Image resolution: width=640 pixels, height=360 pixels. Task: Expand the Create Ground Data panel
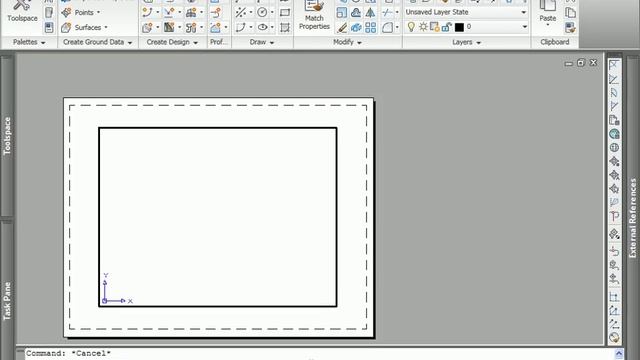97,42
